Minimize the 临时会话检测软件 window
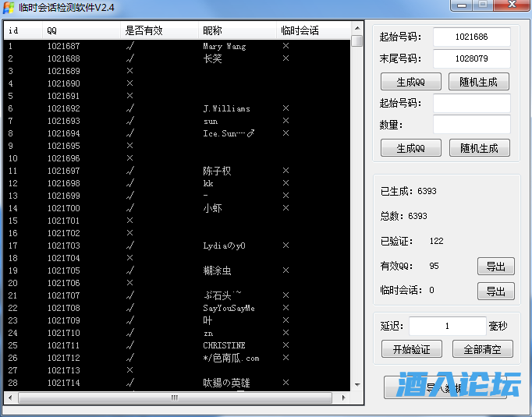The image size is (532, 417). pos(464,6)
